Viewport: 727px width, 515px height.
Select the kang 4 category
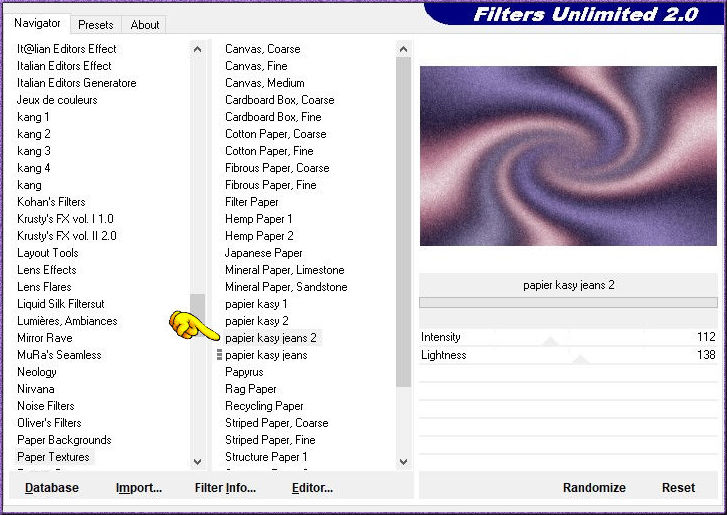[x=33, y=168]
